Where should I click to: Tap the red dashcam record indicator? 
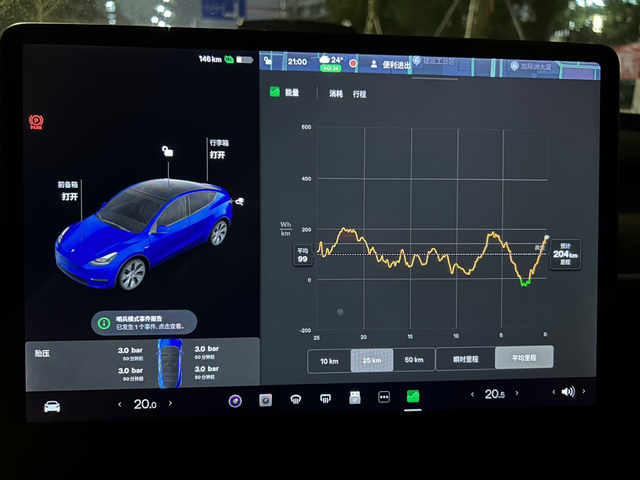click(x=353, y=63)
